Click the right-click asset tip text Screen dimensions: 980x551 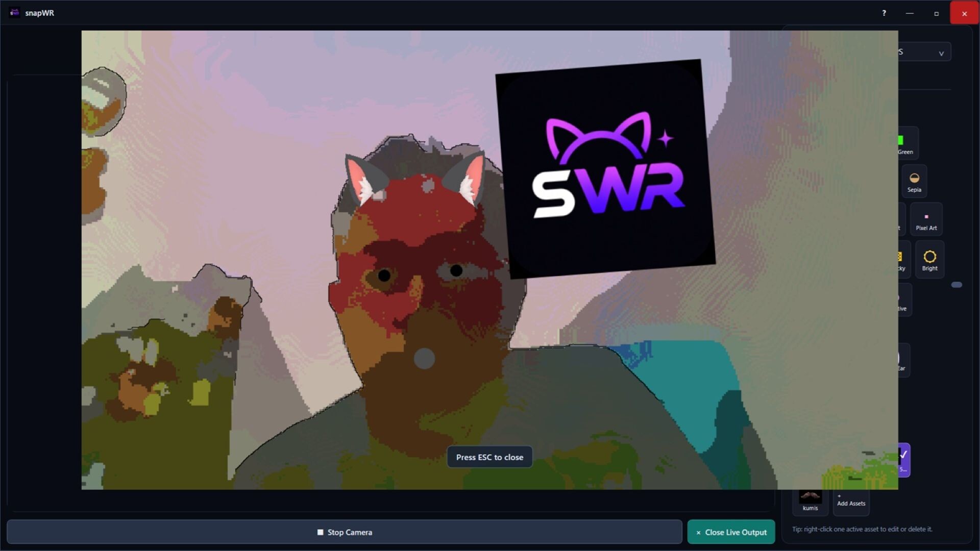(862, 529)
